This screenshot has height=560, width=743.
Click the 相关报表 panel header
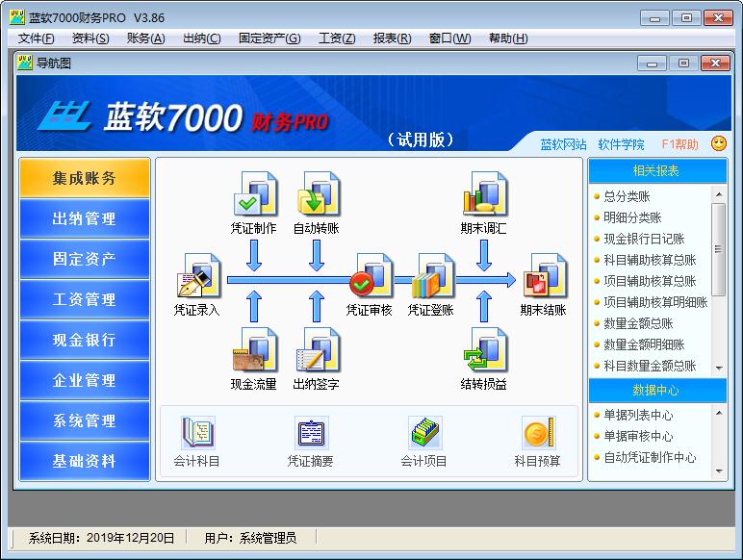pyautogui.click(x=657, y=170)
